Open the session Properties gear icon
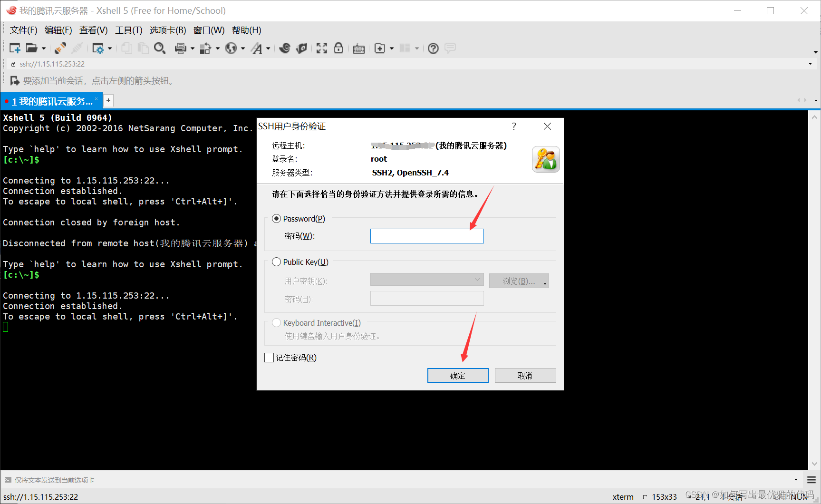This screenshot has height=504, width=821. pos(98,48)
